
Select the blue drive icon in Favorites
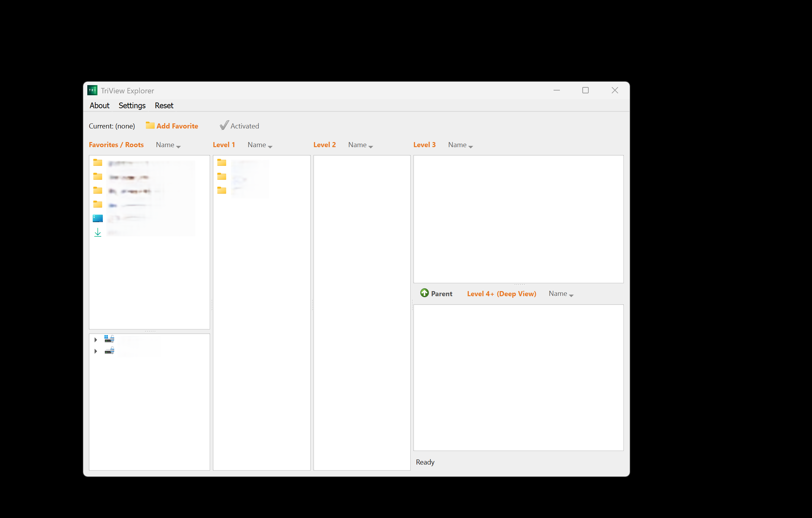[97, 218]
